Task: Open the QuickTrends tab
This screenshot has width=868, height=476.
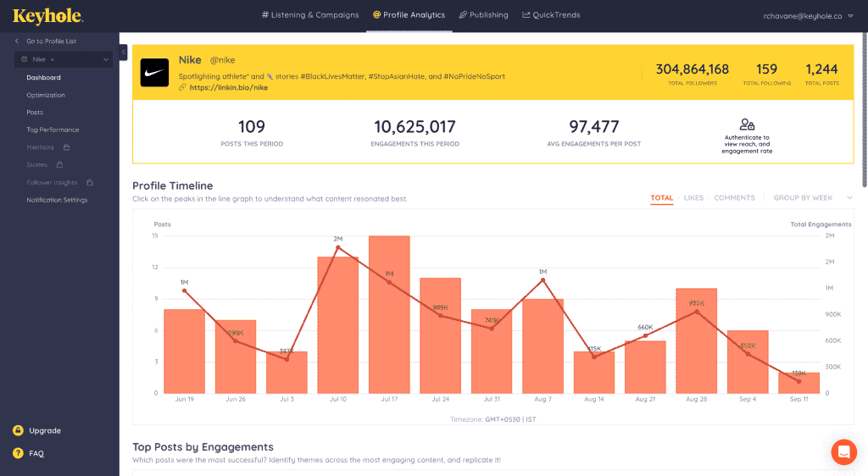Action: 551,15
